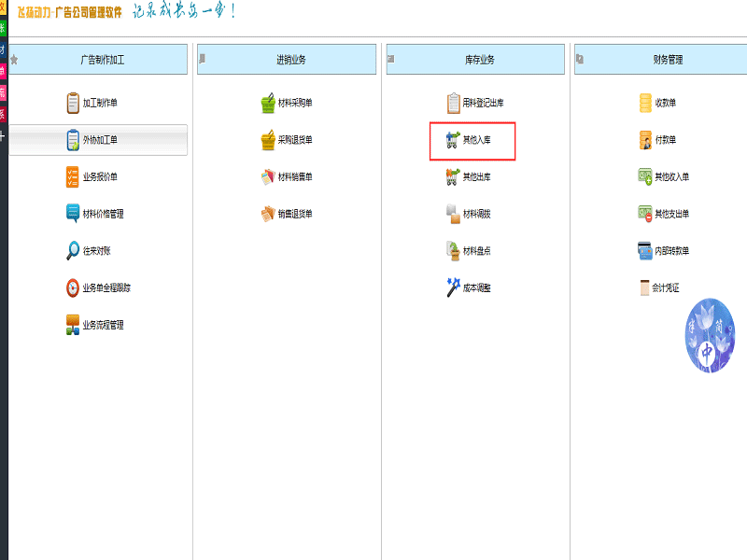Screen dimensions: 747x560
Task: Click 采购退货单 yellow basket icon
Action: click(268, 140)
